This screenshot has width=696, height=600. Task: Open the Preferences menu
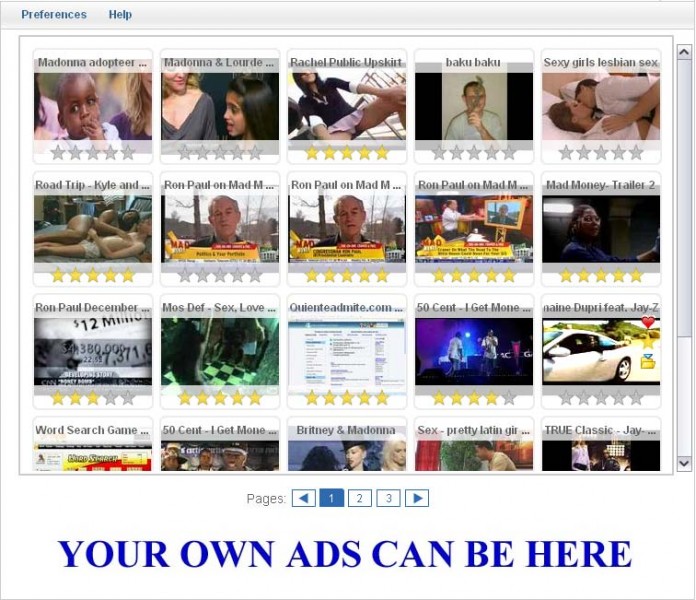(x=54, y=15)
